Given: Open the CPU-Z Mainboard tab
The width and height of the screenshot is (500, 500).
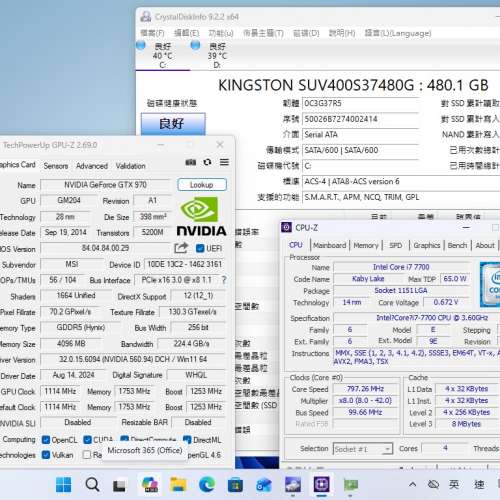Looking at the screenshot, I should [329, 245].
